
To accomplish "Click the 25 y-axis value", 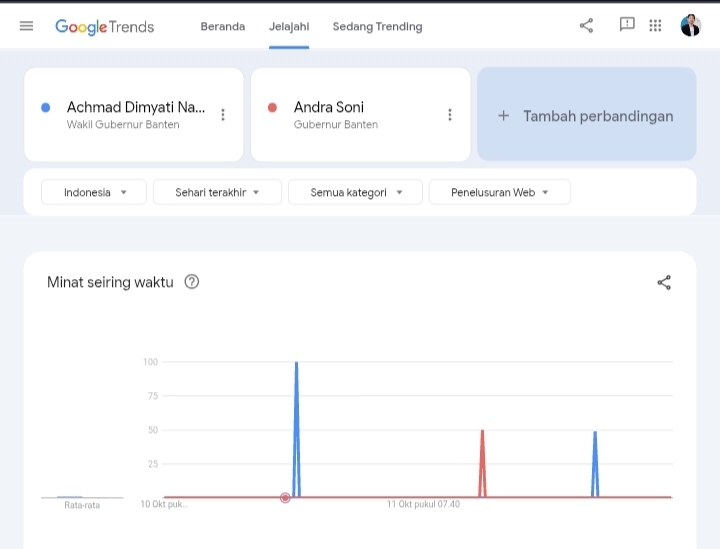I will click(153, 464).
